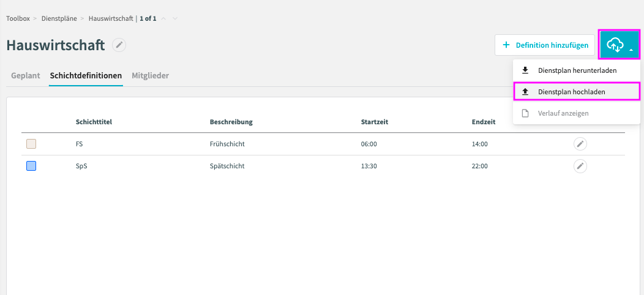Click the blue SpS color swatch
The height and width of the screenshot is (295, 644).
(31, 166)
